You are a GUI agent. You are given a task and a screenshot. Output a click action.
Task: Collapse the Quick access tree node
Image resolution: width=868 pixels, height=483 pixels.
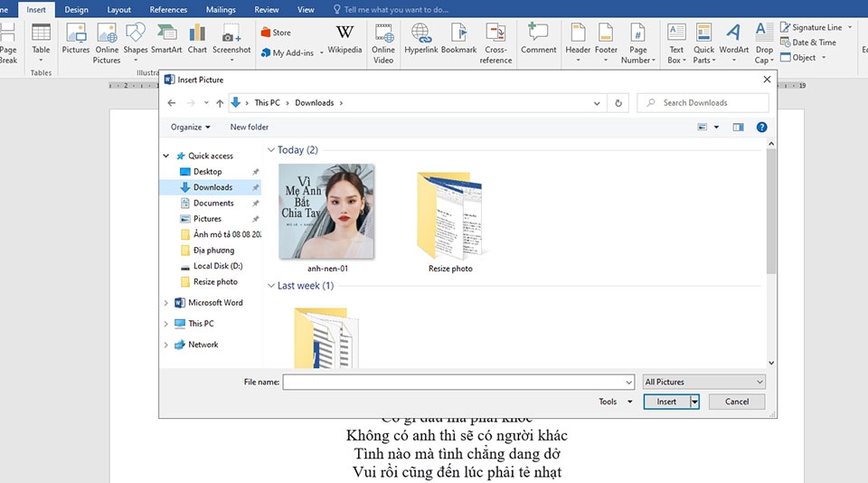click(166, 156)
